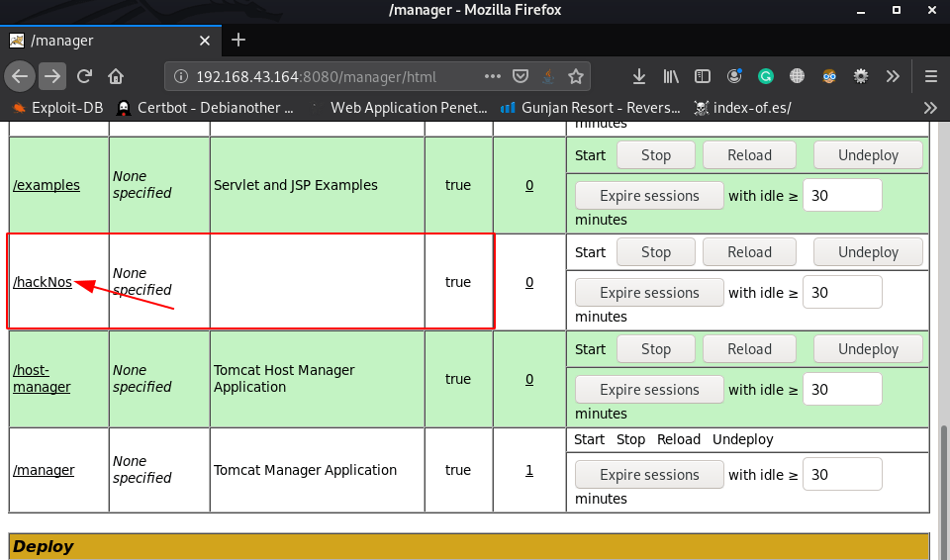This screenshot has height=560, width=950.
Task: Click the gear extension icon in toolbar
Action: coord(861,76)
